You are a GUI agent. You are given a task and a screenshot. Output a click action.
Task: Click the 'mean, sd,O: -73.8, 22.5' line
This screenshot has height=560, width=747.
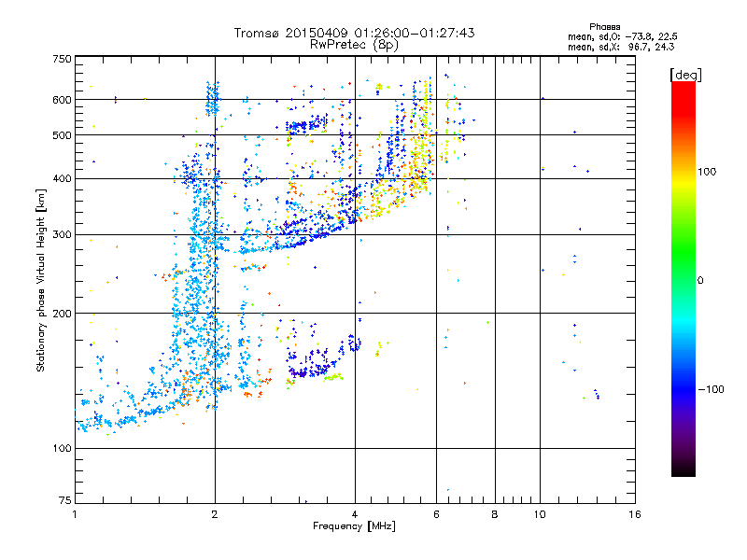tap(622, 36)
